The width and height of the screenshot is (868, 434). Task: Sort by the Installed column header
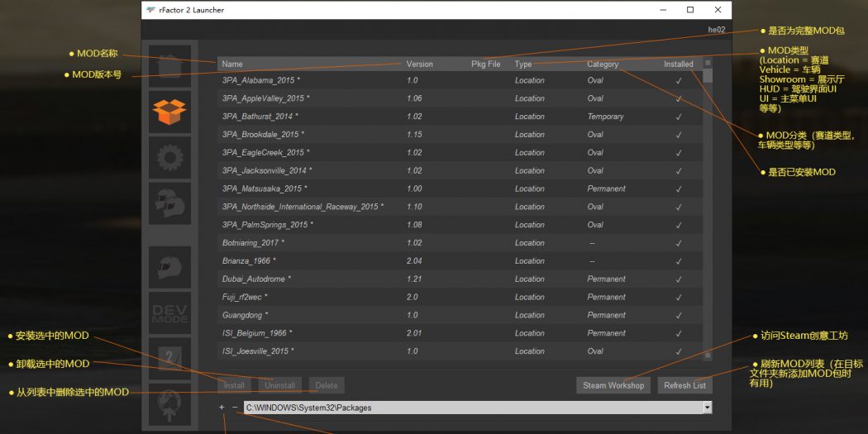click(679, 64)
